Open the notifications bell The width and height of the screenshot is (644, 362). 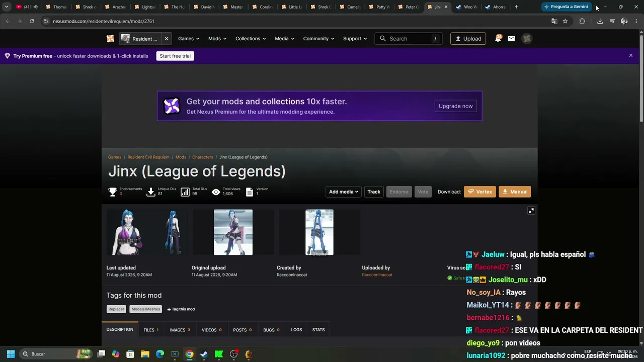tap(498, 39)
